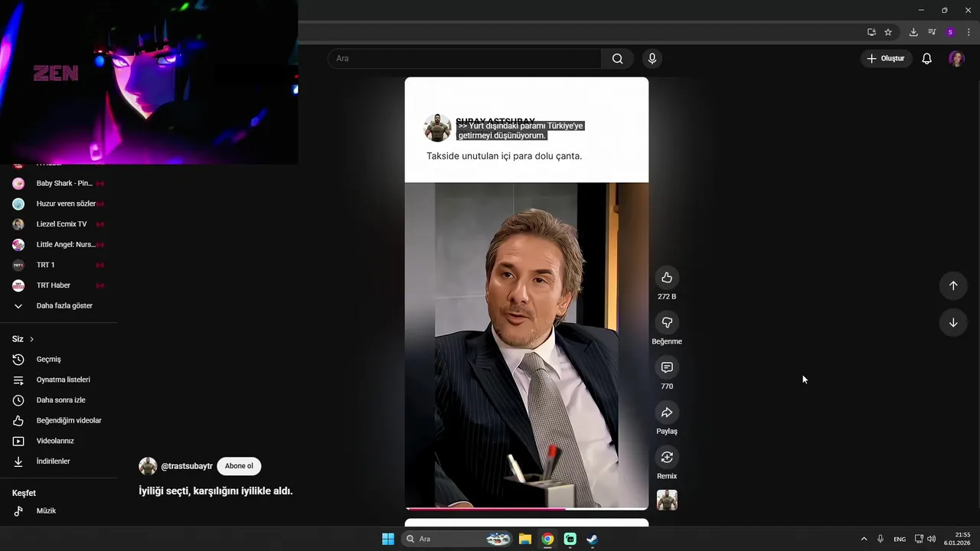This screenshot has height=551, width=980.
Task: Click the Oluştur create button
Action: [886, 59]
